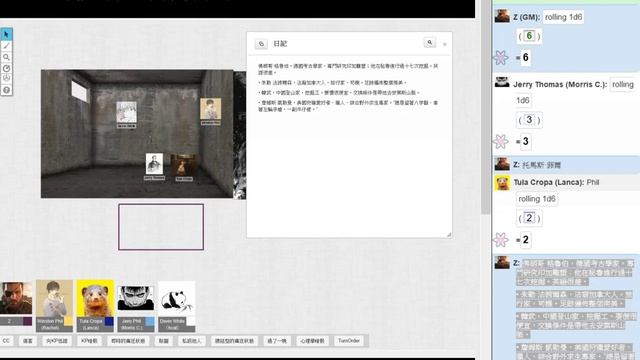Select the dark brown token on the floor
Screen dimensions: 640x360
pyautogui.click(x=183, y=165)
